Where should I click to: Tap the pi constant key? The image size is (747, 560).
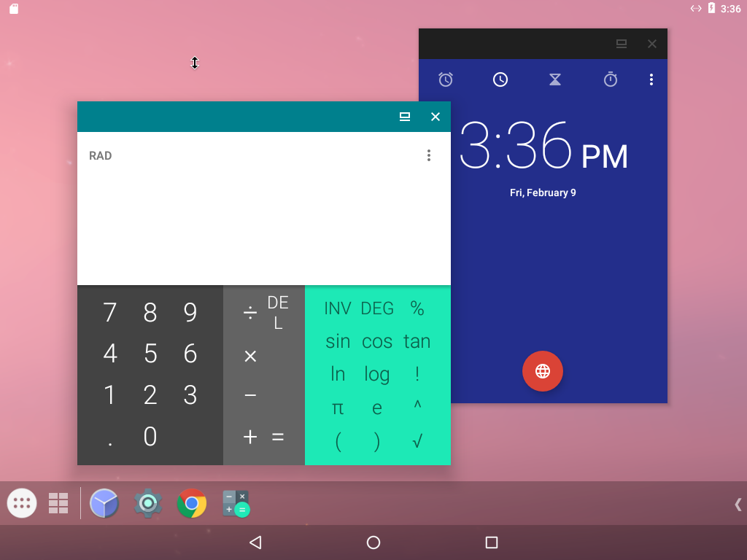coord(337,408)
